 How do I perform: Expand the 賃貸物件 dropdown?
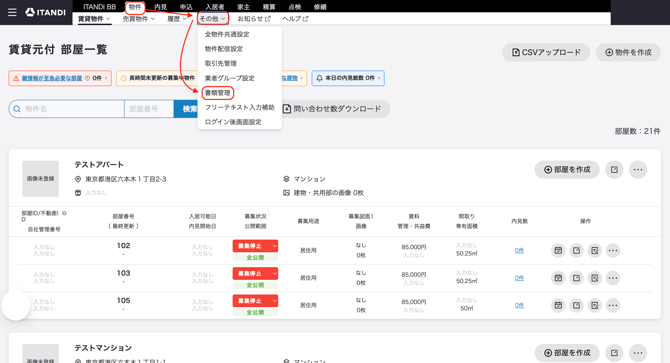94,19
